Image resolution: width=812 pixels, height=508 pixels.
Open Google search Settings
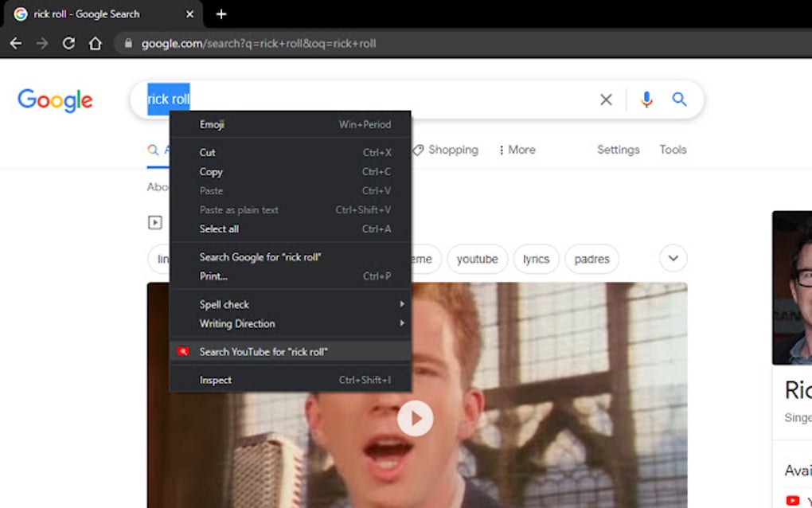[618, 150]
